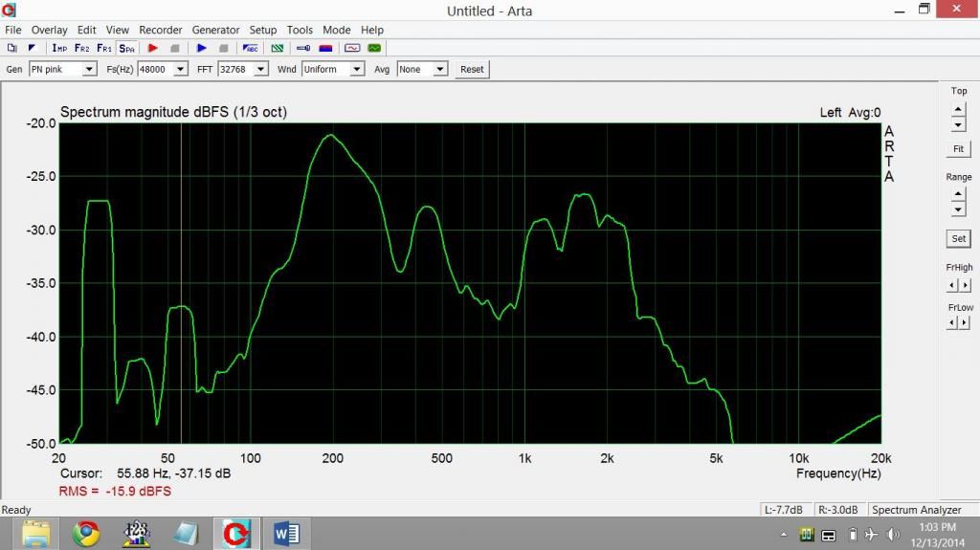Click the Spectrum Analyzer status bar label
This screenshot has width=980, height=550.
(916, 510)
